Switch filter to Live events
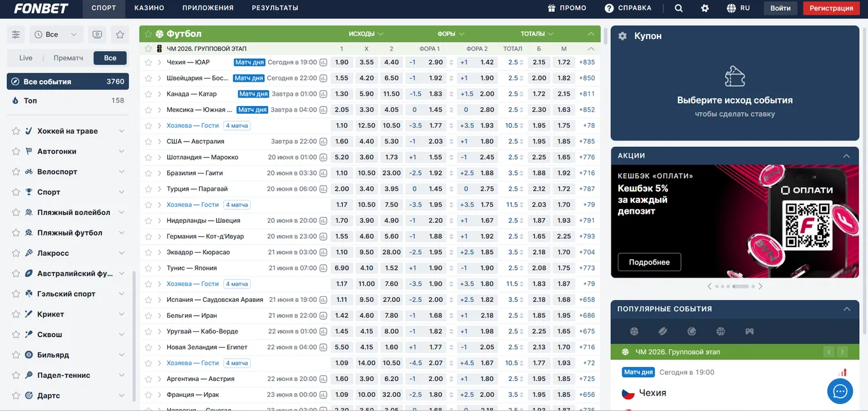The width and height of the screenshot is (868, 411). click(x=26, y=58)
